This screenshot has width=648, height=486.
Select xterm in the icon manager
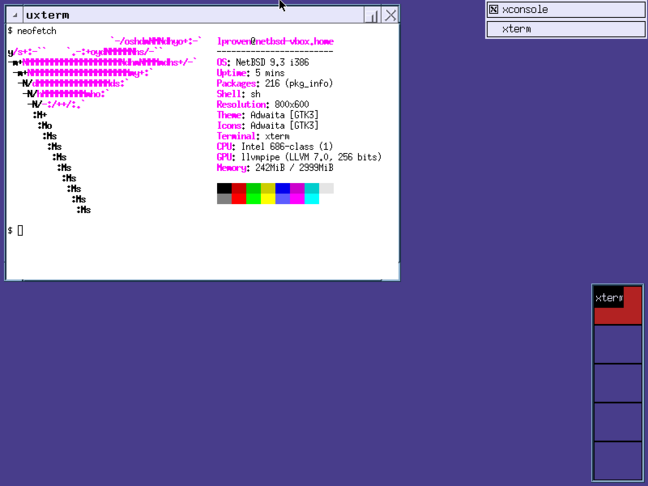click(566, 29)
